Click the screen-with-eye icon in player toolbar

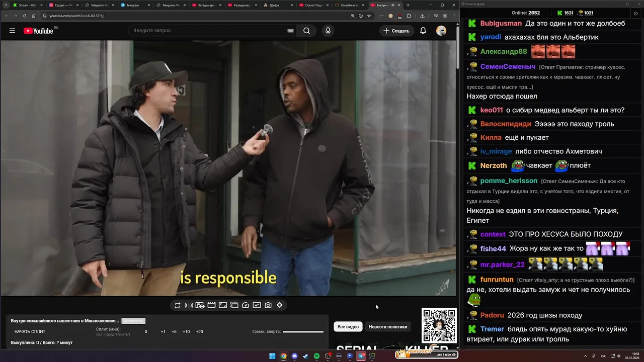200,305
